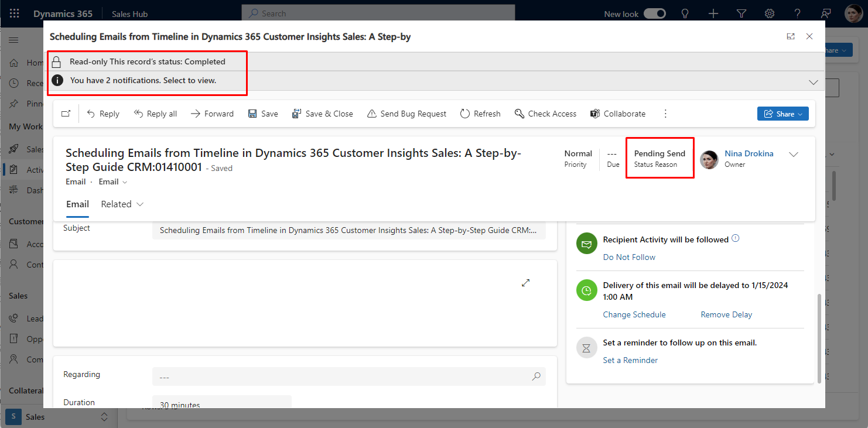Image resolution: width=868 pixels, height=428 pixels.
Task: Click the recipient activity info icon
Action: click(x=736, y=238)
